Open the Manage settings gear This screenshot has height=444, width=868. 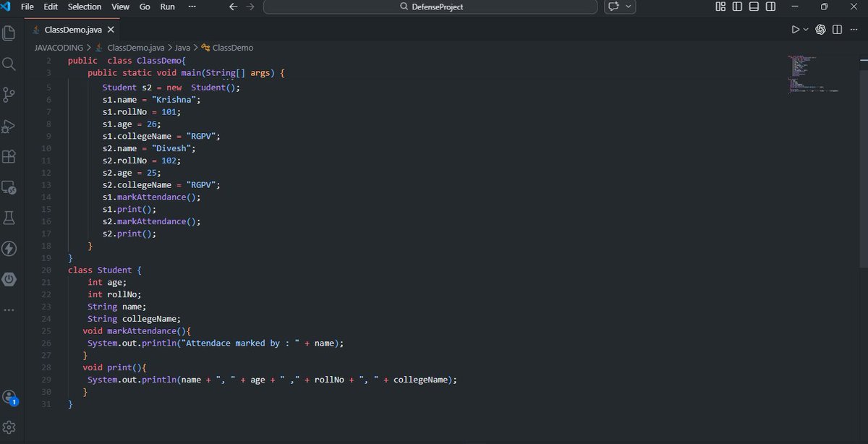coord(9,427)
